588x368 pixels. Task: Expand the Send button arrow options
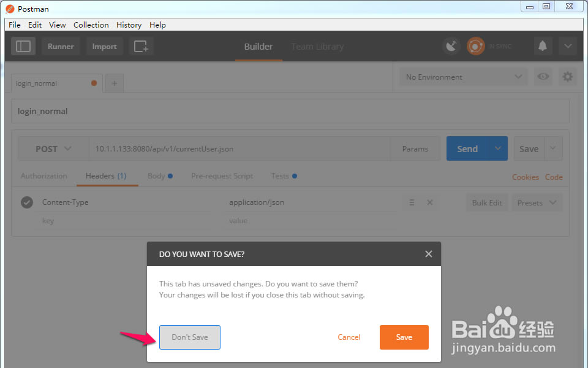497,148
